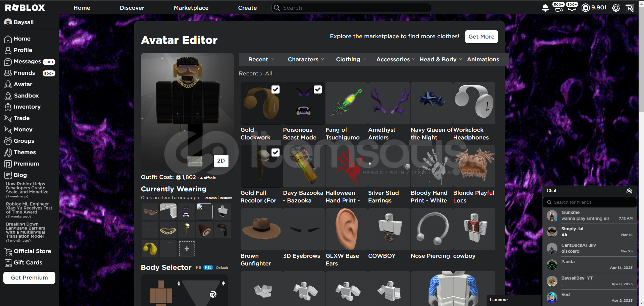Expand the Accessories dropdown tab

pos(396,59)
